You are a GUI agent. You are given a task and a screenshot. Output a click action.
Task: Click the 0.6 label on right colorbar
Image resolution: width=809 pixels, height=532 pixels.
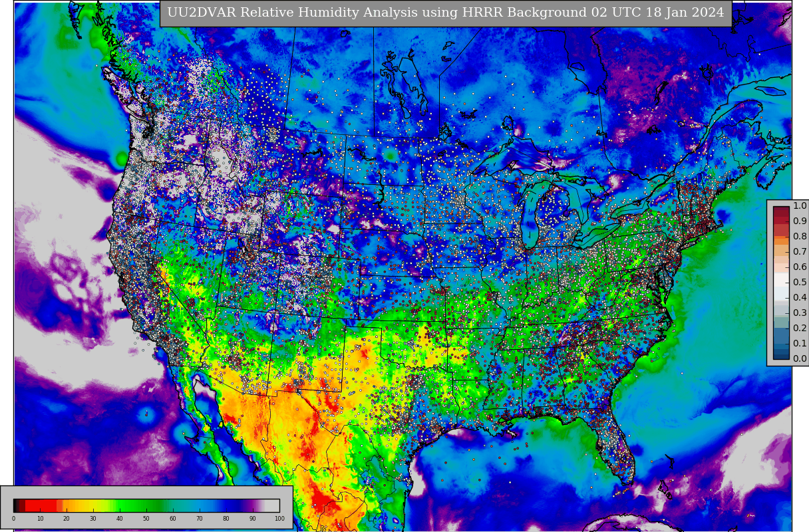click(800, 267)
